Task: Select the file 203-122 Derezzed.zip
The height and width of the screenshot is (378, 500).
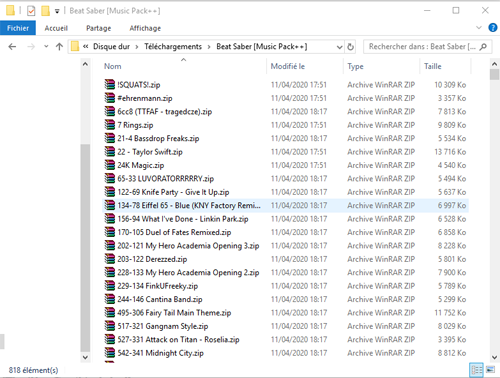Action: [x=152, y=259]
